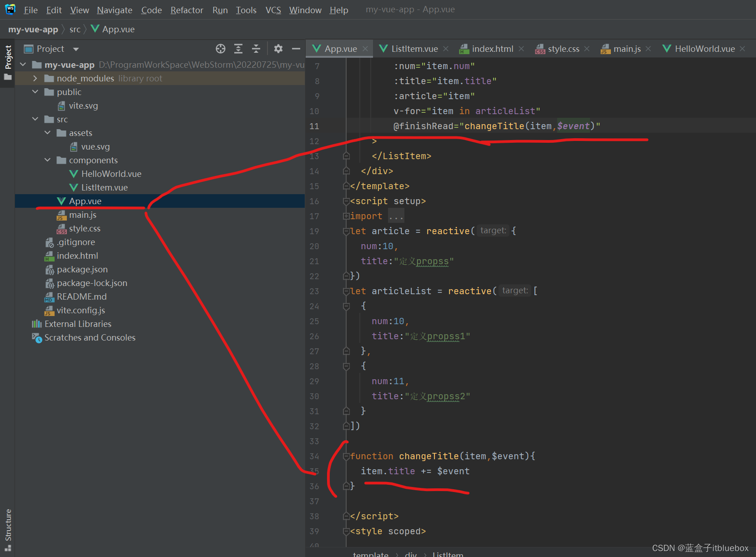
Task: Click the Expand All icon in Project panel
Action: coord(238,49)
